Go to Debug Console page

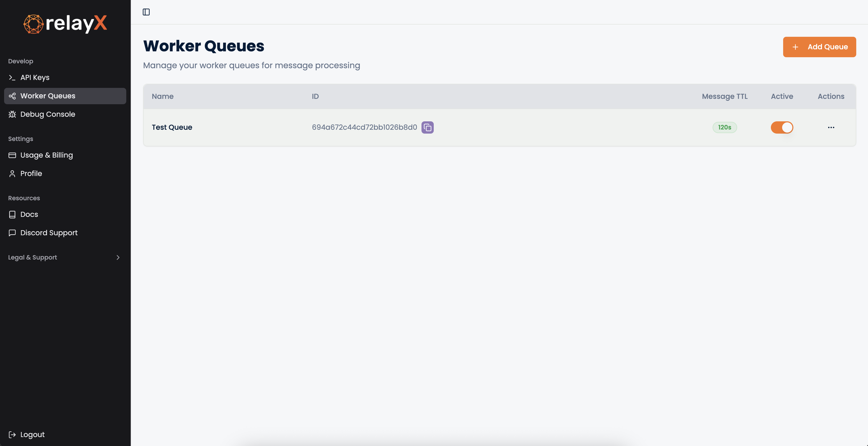[x=48, y=114]
